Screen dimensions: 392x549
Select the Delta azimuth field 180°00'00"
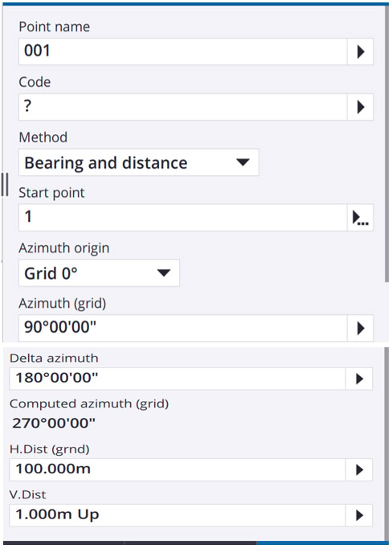tap(178, 379)
